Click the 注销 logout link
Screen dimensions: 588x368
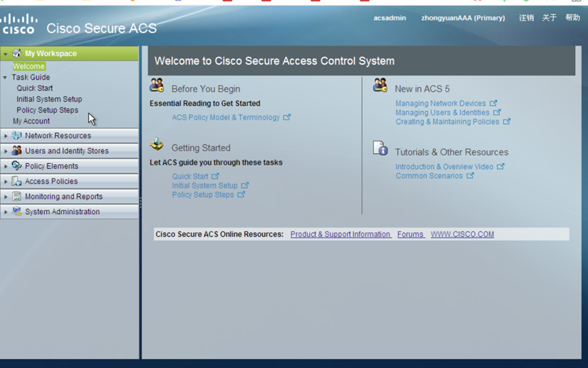point(526,18)
